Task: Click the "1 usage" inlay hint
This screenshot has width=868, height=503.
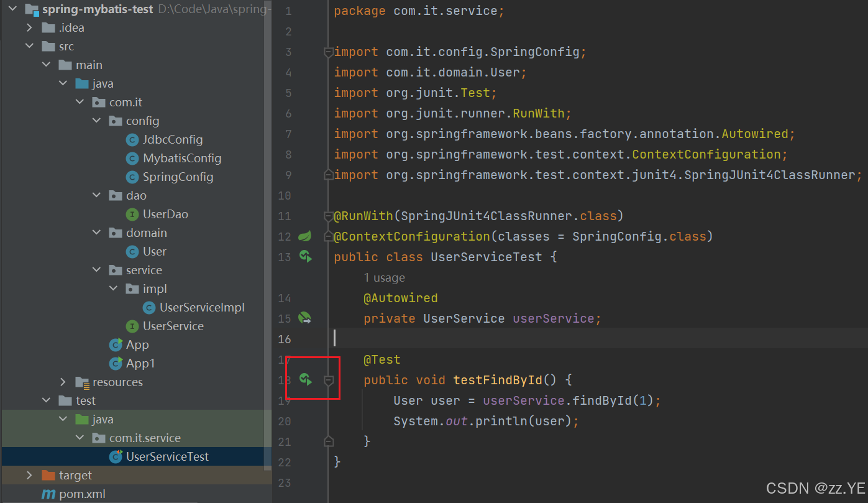Action: pos(384,278)
